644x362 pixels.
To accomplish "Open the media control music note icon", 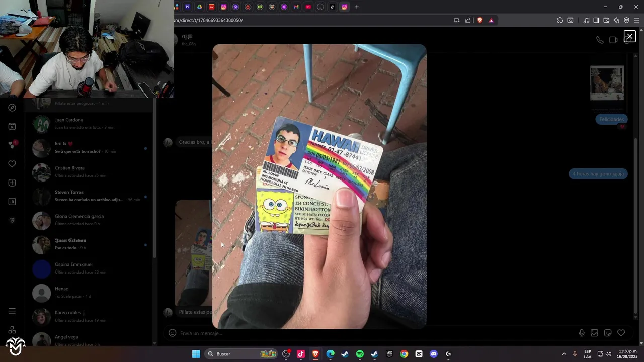I will (x=586, y=20).
